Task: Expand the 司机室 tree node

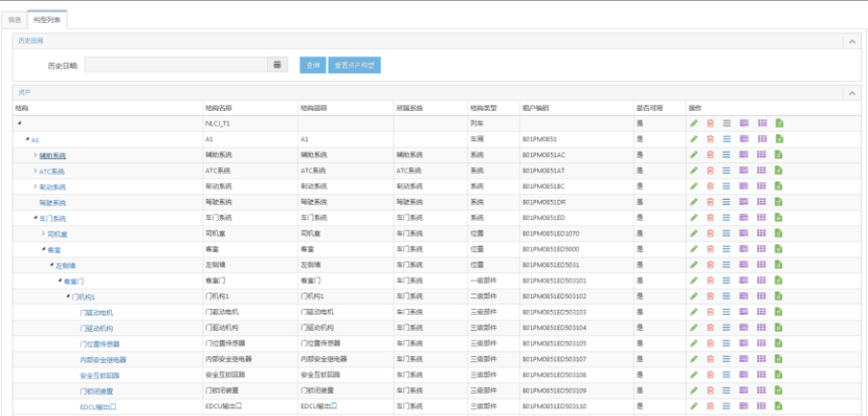Action: (43, 234)
